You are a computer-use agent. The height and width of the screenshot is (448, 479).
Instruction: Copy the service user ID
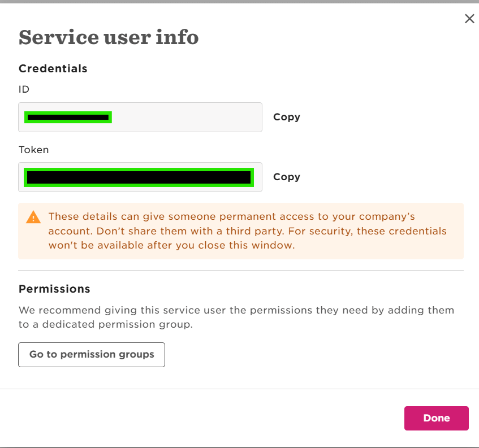287,117
